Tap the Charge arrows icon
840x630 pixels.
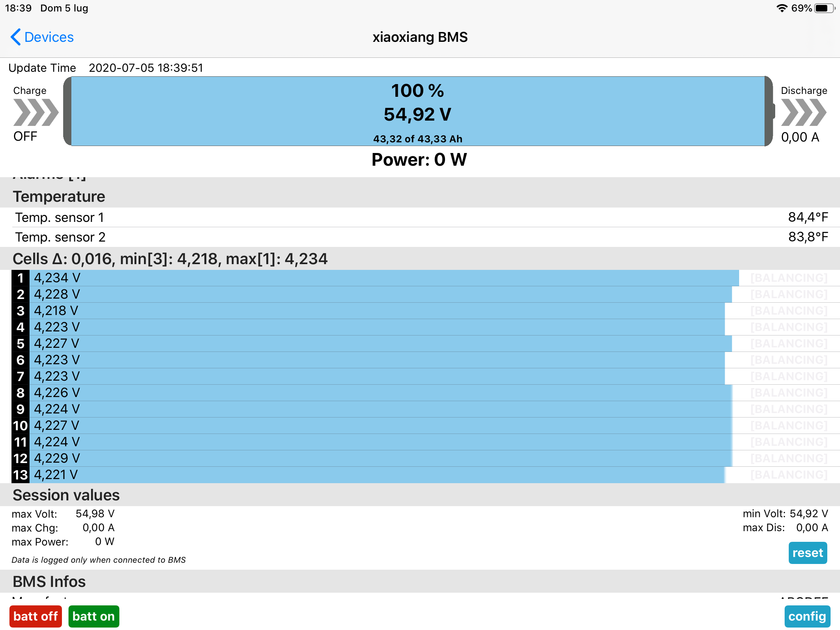pyautogui.click(x=36, y=112)
